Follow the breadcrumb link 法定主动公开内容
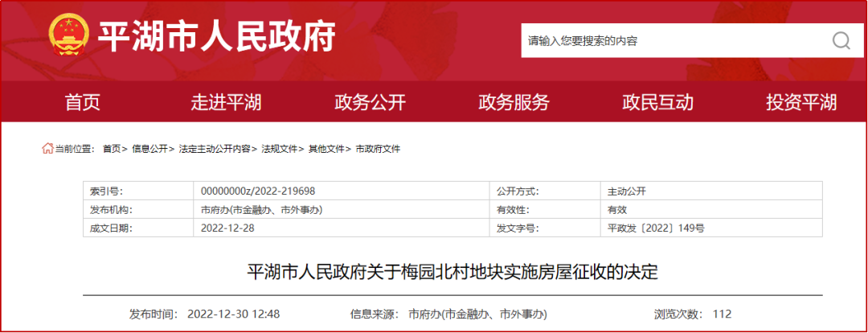 click(215, 149)
